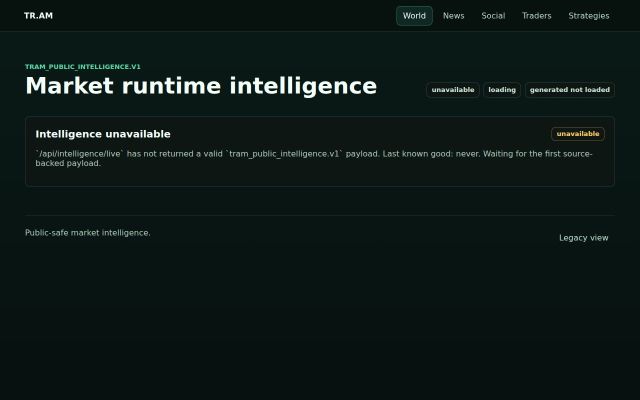Go to the Social tab
640x400 pixels.
(493, 16)
